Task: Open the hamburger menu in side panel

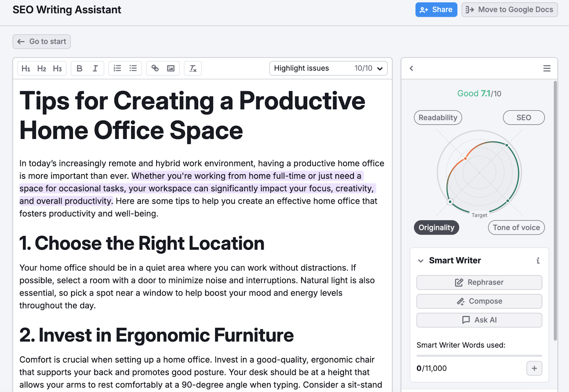Action: (547, 68)
